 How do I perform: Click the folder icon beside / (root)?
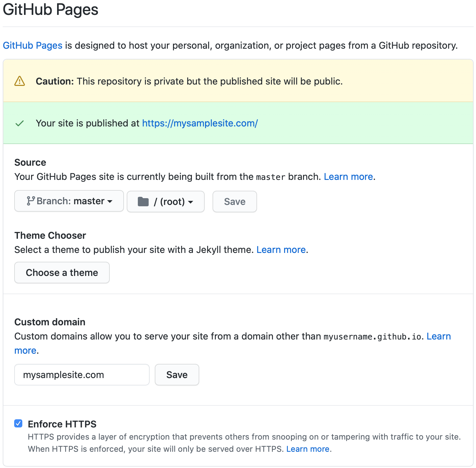pos(143,202)
